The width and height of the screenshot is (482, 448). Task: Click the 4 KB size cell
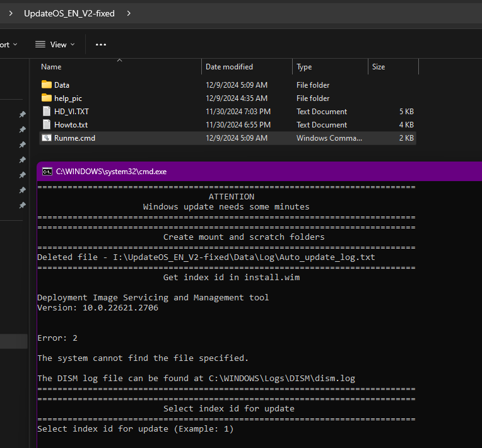click(x=406, y=124)
